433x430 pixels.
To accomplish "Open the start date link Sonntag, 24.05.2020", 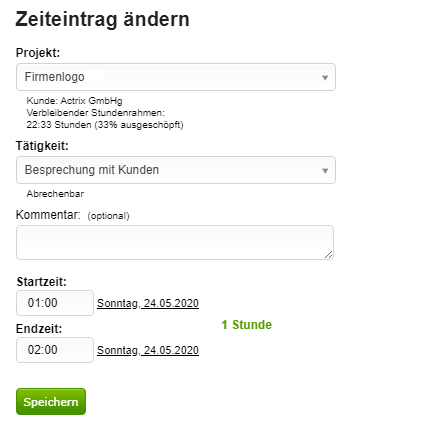I will 148,303.
